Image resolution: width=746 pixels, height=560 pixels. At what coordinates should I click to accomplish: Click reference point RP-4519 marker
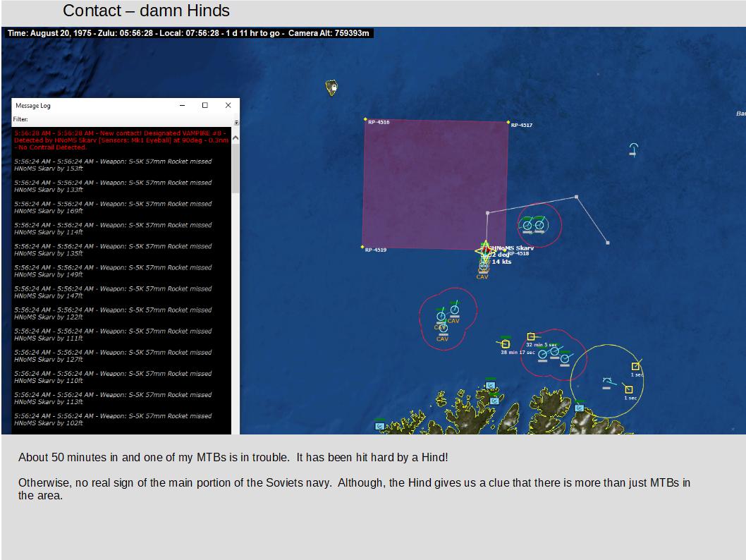(x=362, y=247)
